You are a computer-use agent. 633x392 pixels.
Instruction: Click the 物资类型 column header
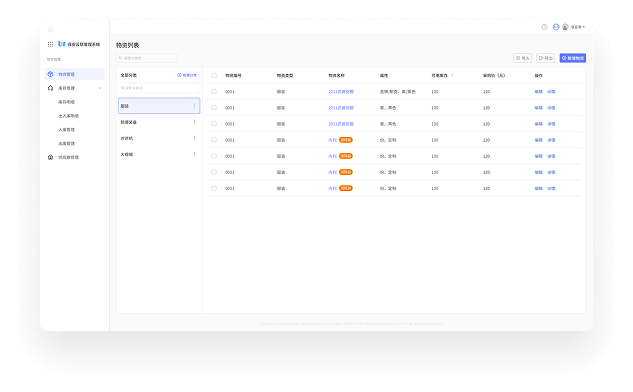[x=285, y=75]
